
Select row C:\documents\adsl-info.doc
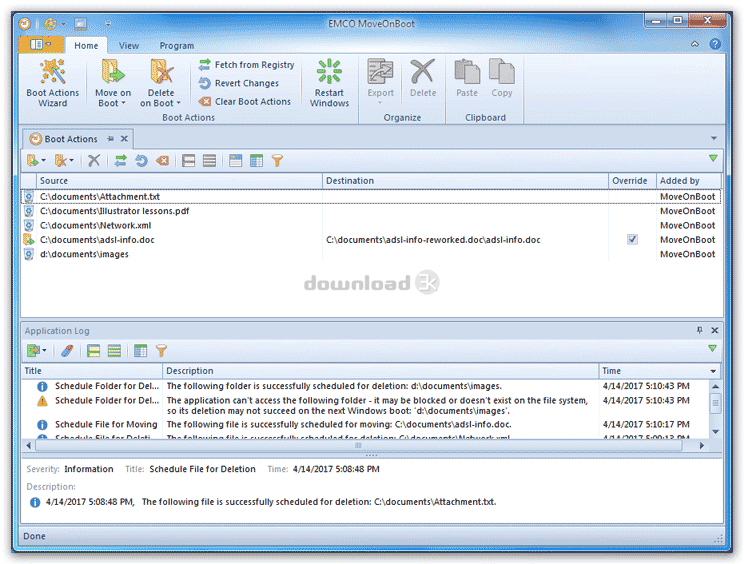372,240
